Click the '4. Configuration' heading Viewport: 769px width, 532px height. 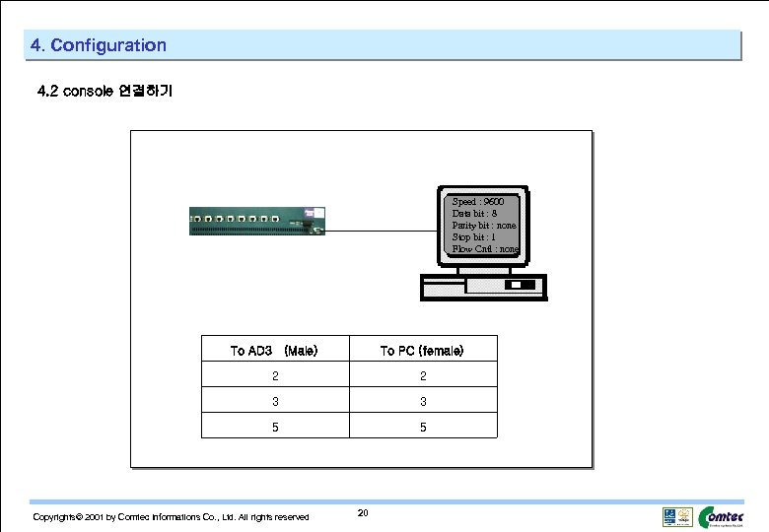point(98,45)
